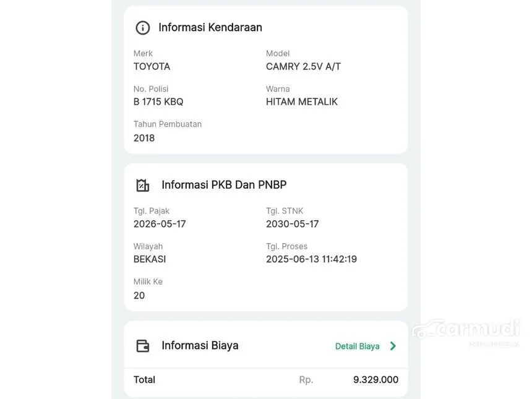
Task: Click the region value BEKASI
Action: pyautogui.click(x=150, y=259)
